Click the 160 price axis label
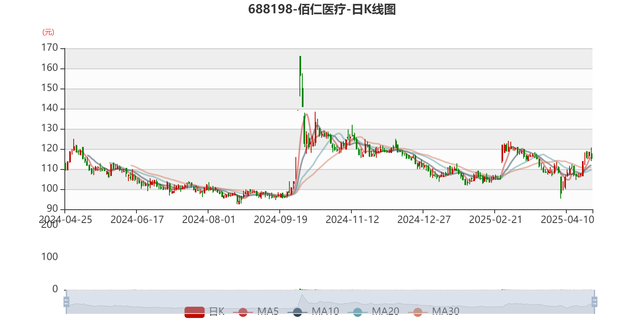Image resolution: width=644 pixels, height=322 pixels. click(50, 68)
